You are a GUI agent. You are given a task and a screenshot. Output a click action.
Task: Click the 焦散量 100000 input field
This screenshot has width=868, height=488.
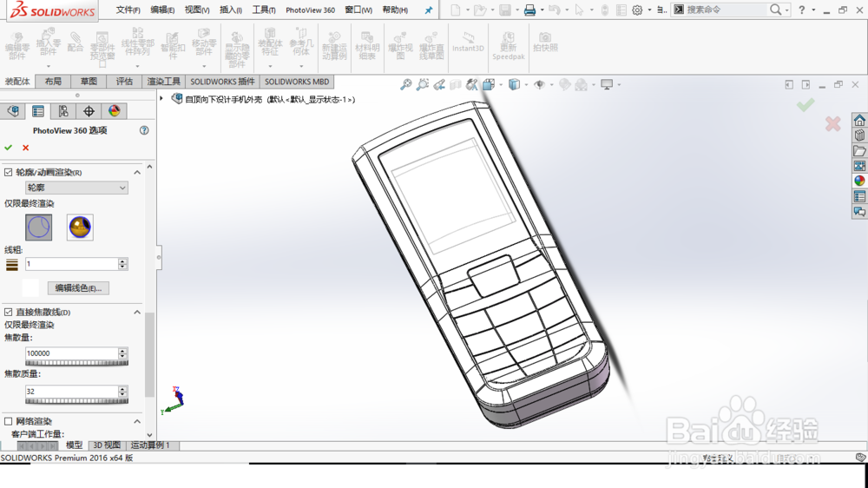coord(71,353)
